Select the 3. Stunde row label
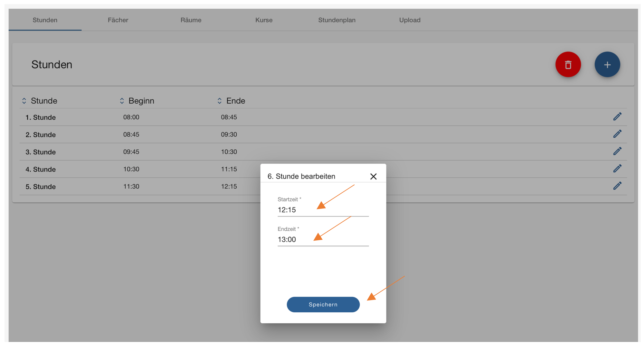 click(x=41, y=152)
